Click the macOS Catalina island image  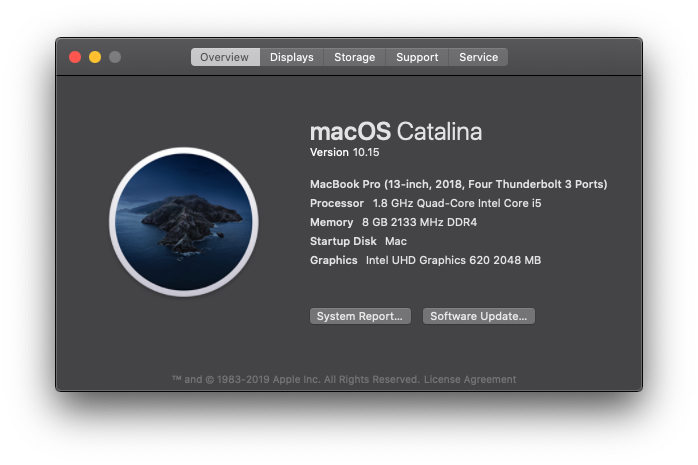pyautogui.click(x=184, y=222)
